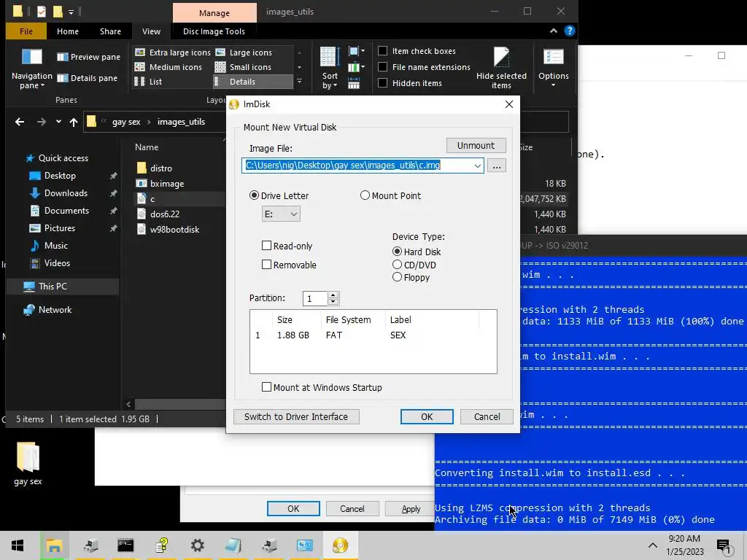Screen dimensions: 747x560
Task: Open the Sort by menu
Action: [330, 68]
